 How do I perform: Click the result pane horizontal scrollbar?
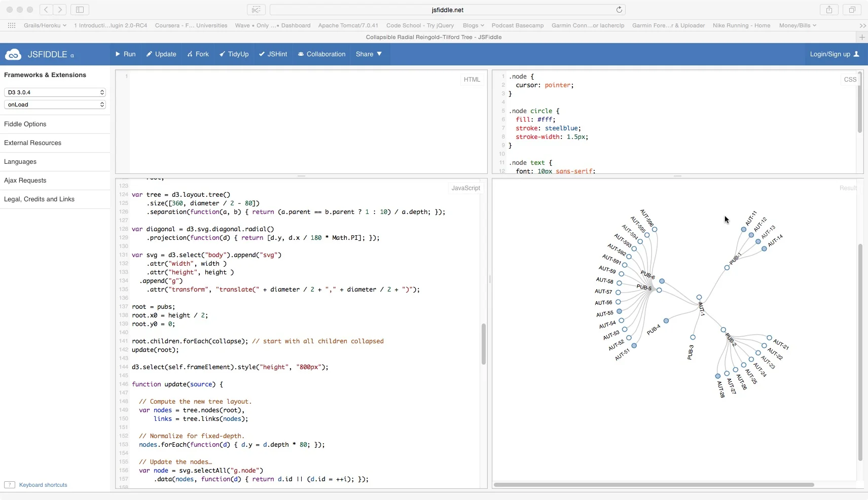pyautogui.click(x=654, y=485)
